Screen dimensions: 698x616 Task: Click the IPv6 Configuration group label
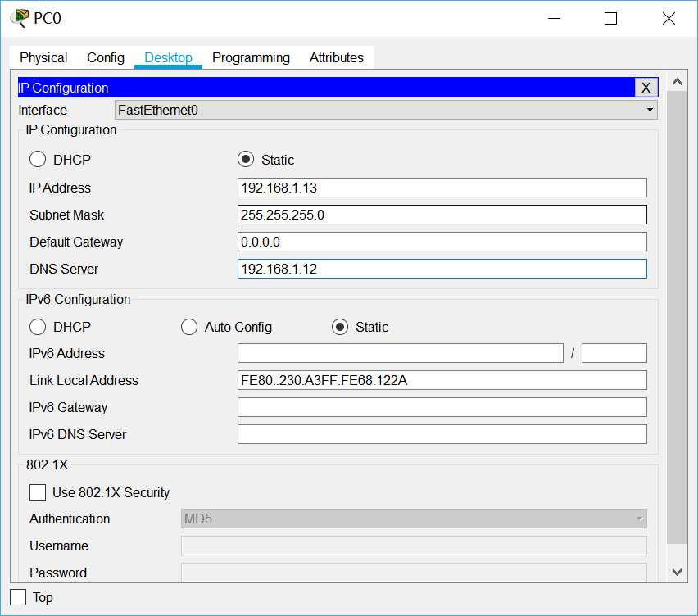(x=78, y=300)
